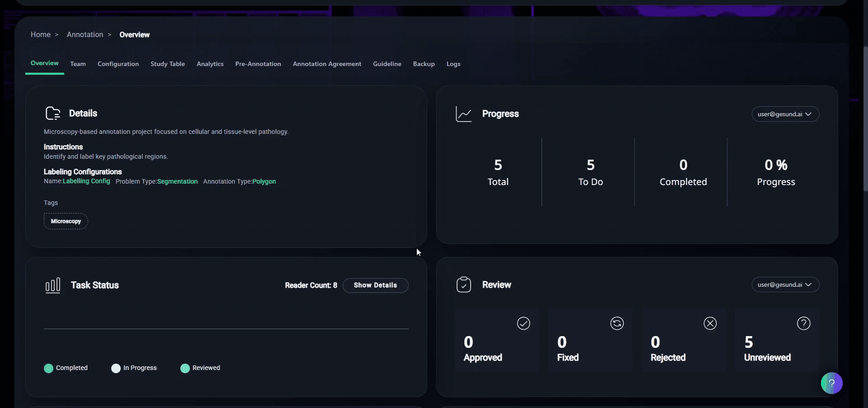
Task: Click the Progress line chart icon
Action: coord(463,114)
